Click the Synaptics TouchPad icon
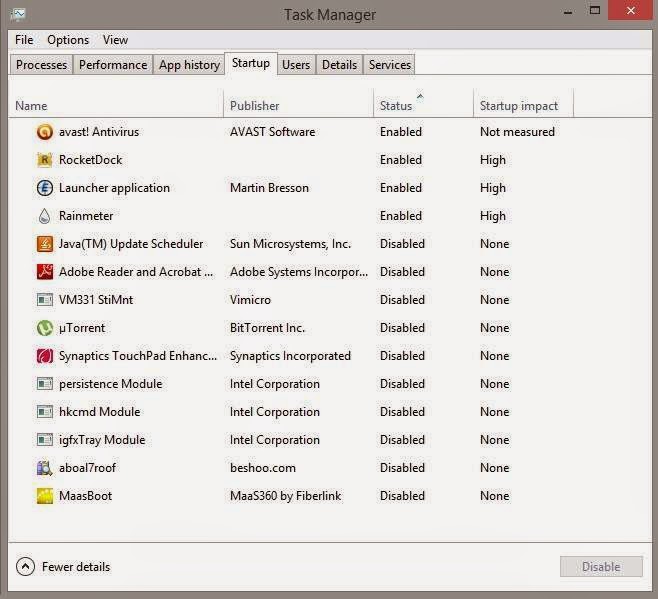 44,356
